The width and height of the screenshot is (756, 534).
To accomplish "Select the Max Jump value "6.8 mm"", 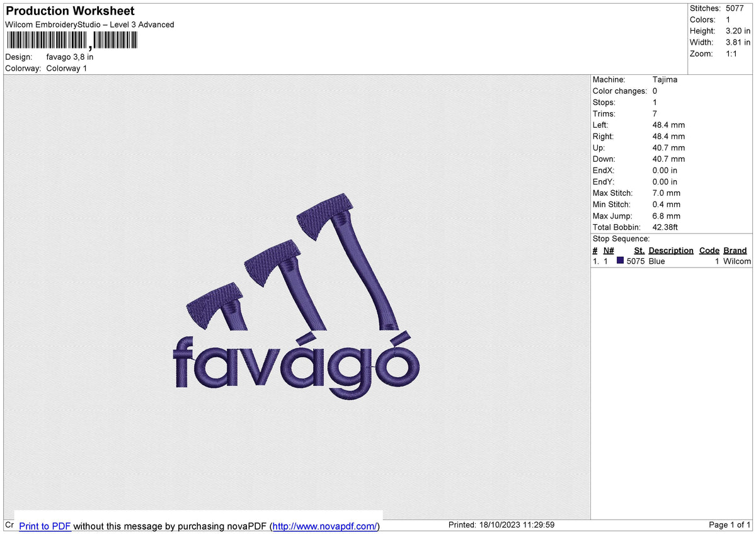I will pos(667,215).
